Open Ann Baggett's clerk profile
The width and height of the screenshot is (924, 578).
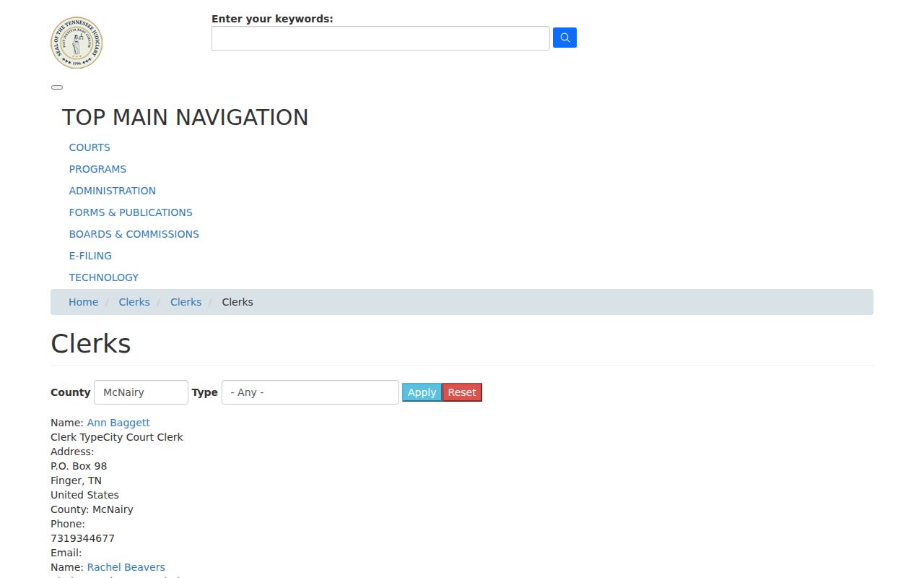[x=118, y=423]
